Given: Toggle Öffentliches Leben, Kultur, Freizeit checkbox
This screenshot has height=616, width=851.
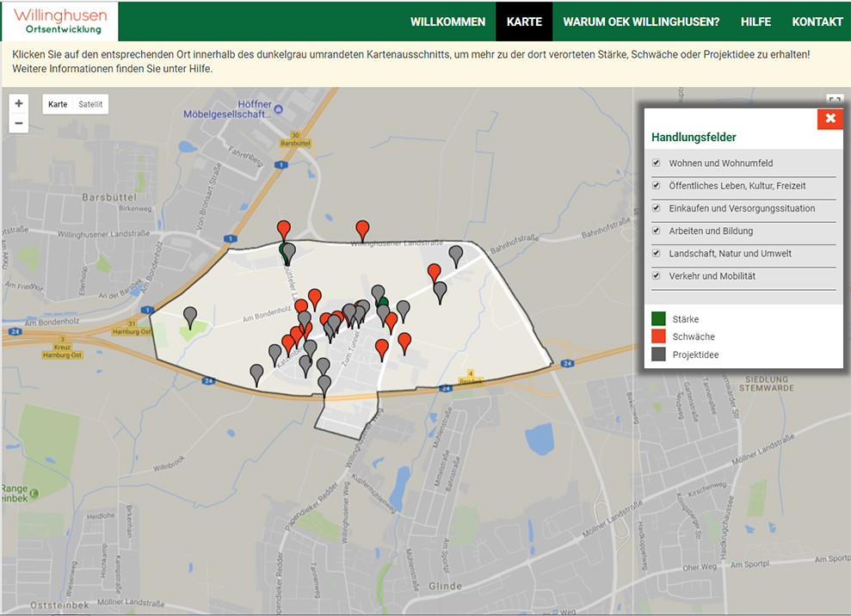Looking at the screenshot, I should [657, 185].
